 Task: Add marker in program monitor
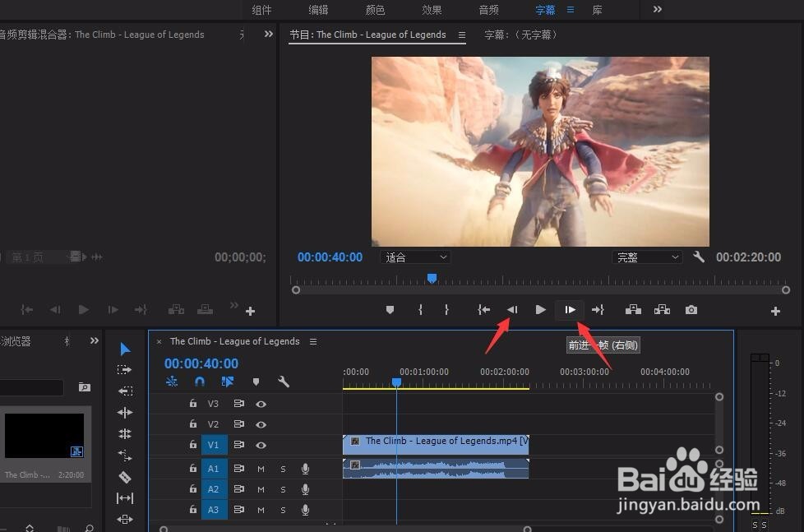tap(390, 310)
